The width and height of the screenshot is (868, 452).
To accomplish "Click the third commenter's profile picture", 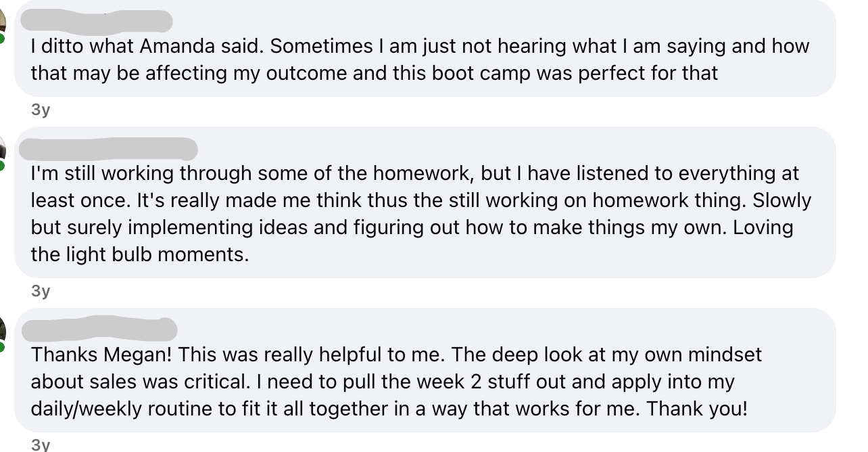I will [2, 330].
